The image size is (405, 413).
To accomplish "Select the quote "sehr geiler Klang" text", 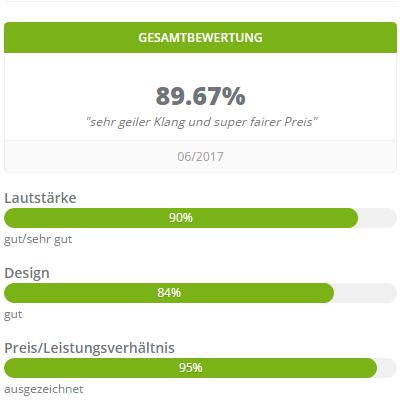I will (x=136, y=122).
